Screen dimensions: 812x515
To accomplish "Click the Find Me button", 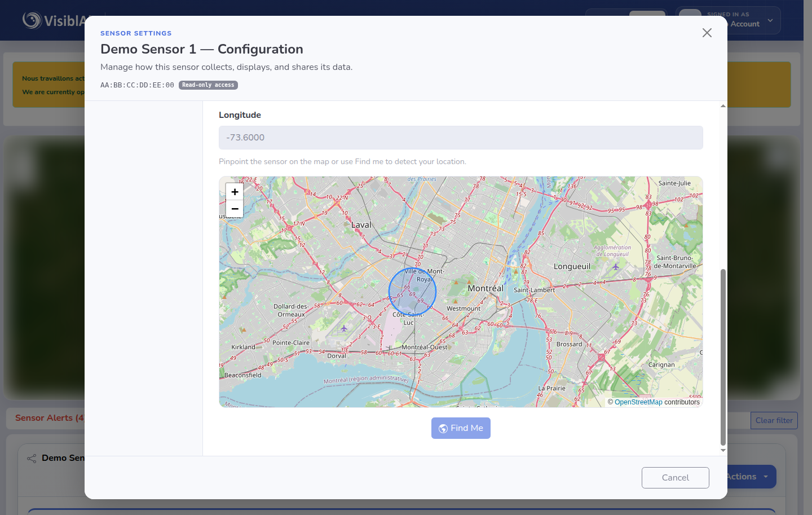I will point(461,428).
